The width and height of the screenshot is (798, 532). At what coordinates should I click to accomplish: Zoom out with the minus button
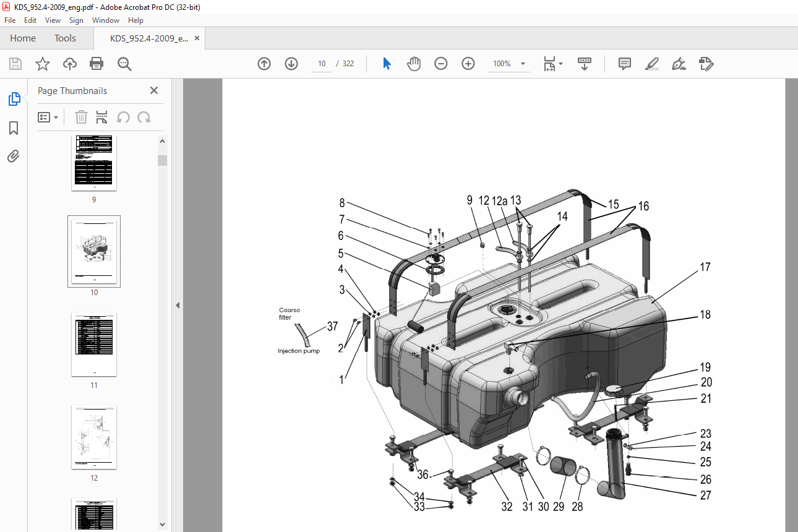click(441, 64)
